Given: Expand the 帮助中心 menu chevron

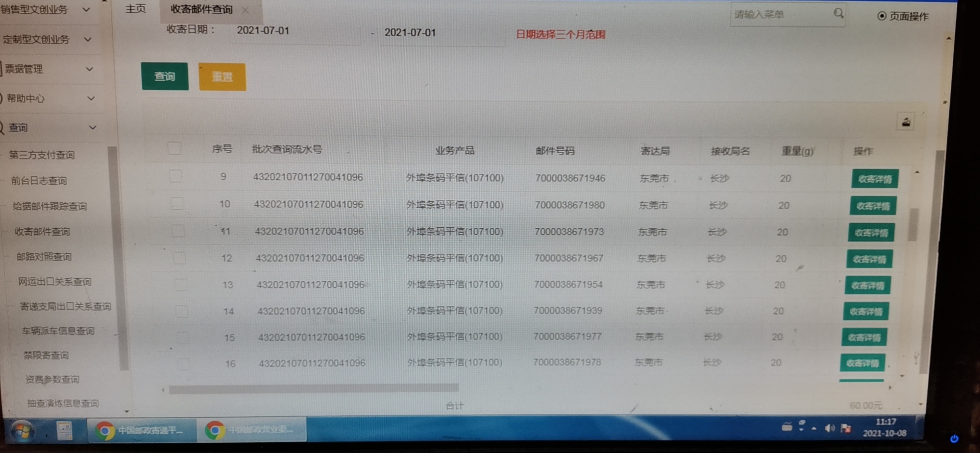Looking at the screenshot, I should pyautogui.click(x=91, y=98).
